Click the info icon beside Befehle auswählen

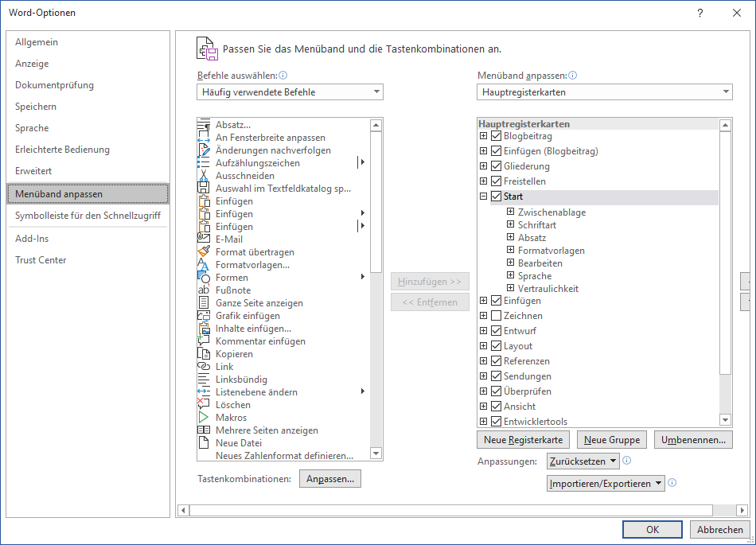coord(283,75)
